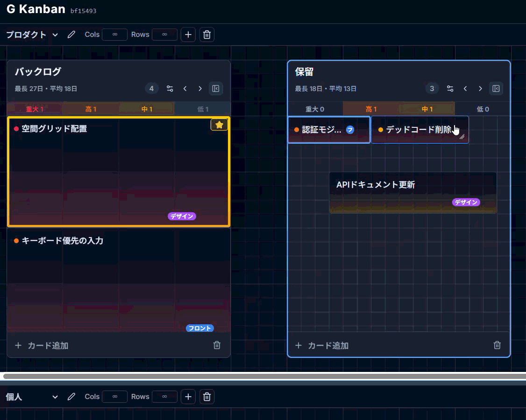Open the 空間グリッド配置 card
The image size is (526, 420).
coord(119,172)
